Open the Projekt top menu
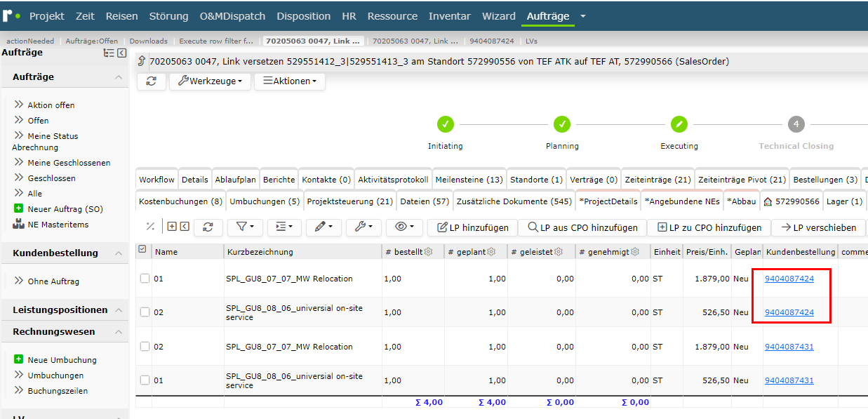The image size is (868, 419). point(47,15)
